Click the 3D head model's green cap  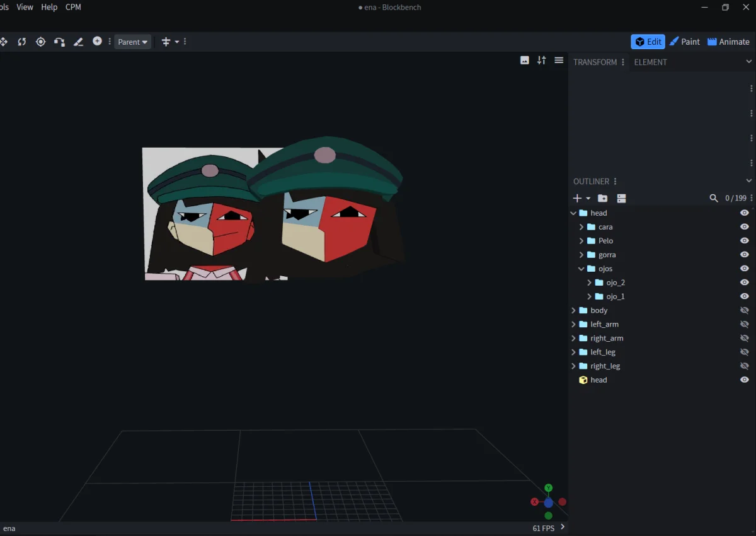coord(325,170)
